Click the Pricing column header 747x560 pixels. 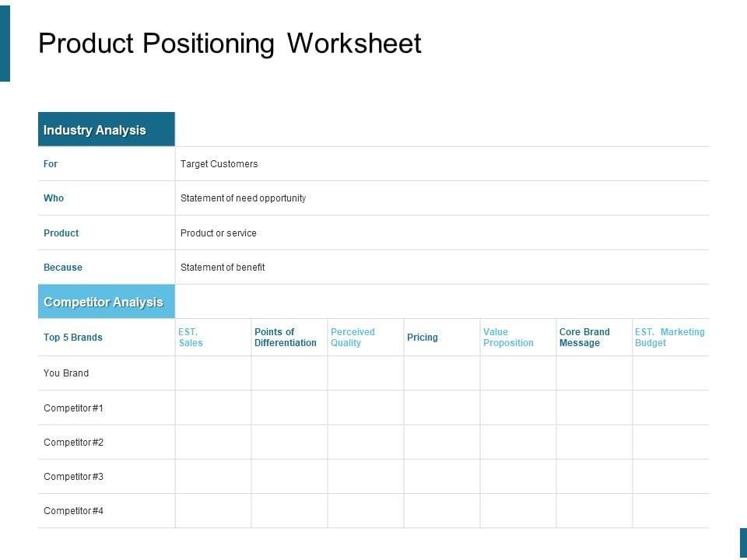coord(423,338)
